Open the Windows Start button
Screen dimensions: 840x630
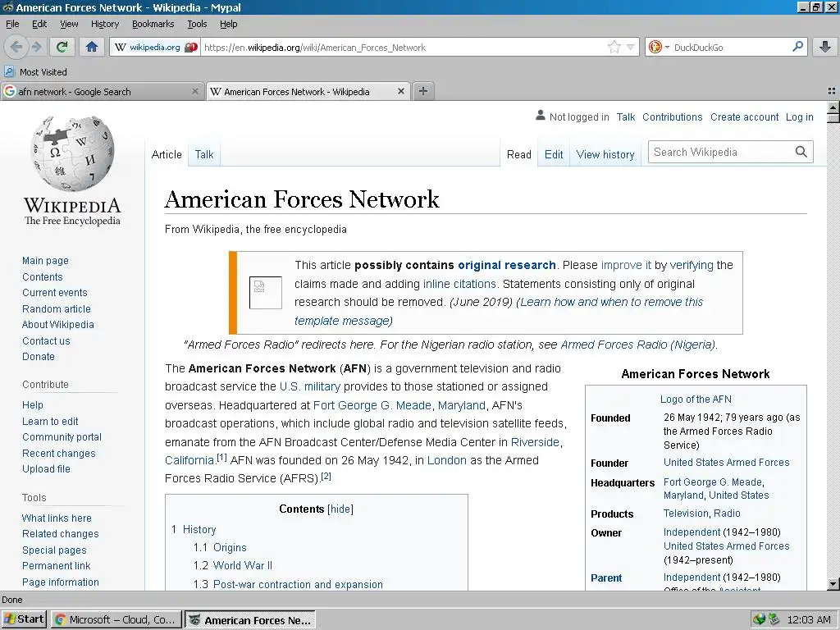24,619
